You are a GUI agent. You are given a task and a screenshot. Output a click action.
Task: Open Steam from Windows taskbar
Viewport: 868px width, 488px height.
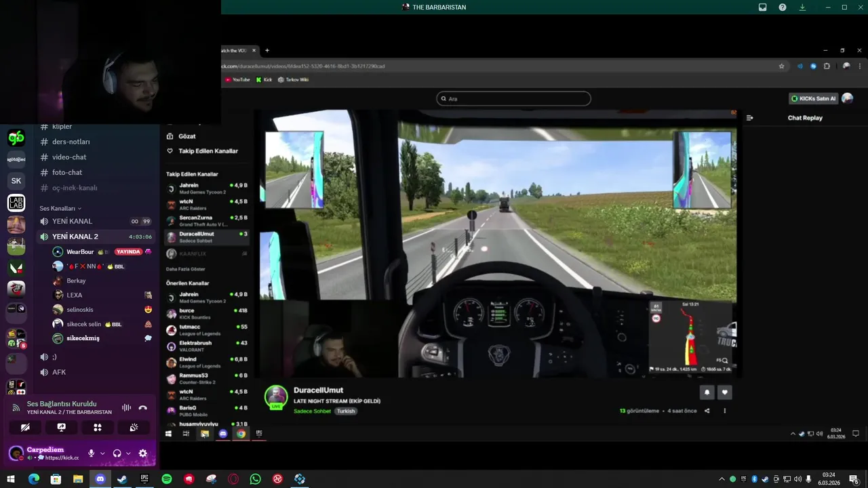(122, 479)
